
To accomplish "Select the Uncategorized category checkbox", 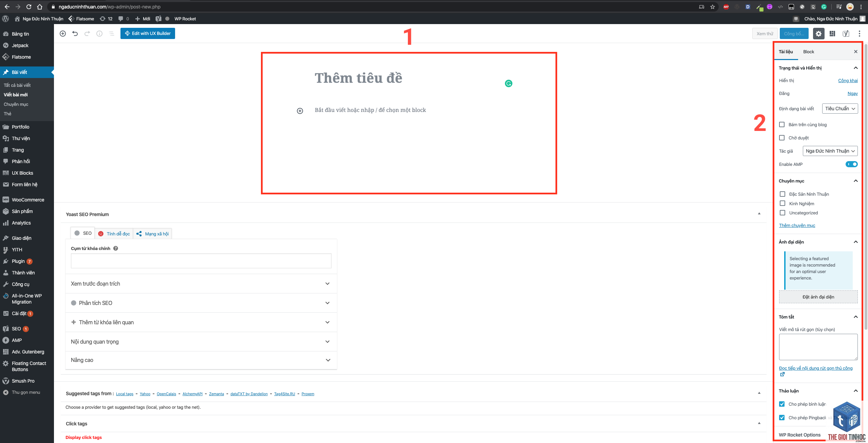I will pos(782,213).
